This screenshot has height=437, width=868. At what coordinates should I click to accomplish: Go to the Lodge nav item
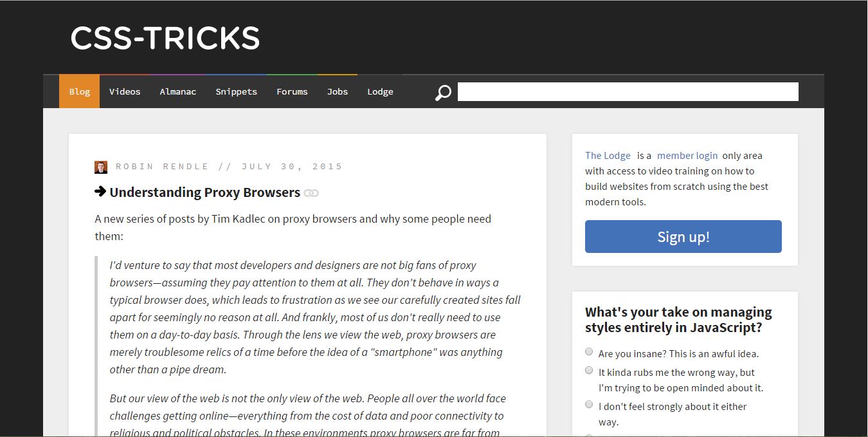pyautogui.click(x=380, y=91)
